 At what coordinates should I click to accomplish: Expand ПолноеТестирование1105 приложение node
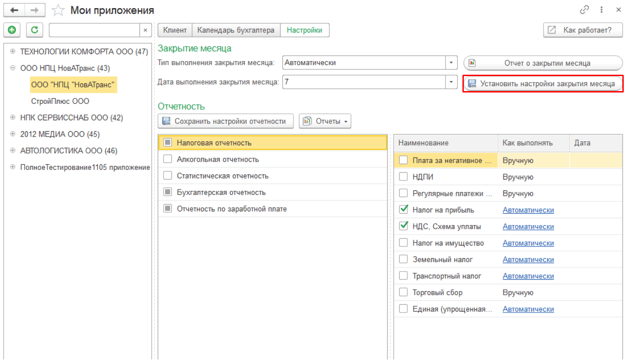(x=13, y=167)
